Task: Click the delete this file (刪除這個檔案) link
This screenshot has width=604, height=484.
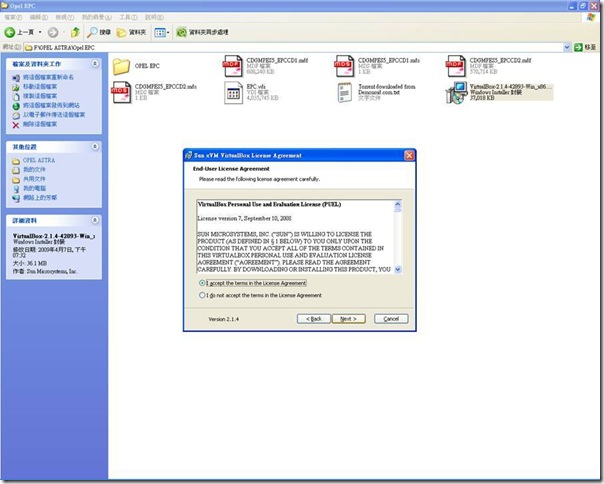Action: (40, 124)
